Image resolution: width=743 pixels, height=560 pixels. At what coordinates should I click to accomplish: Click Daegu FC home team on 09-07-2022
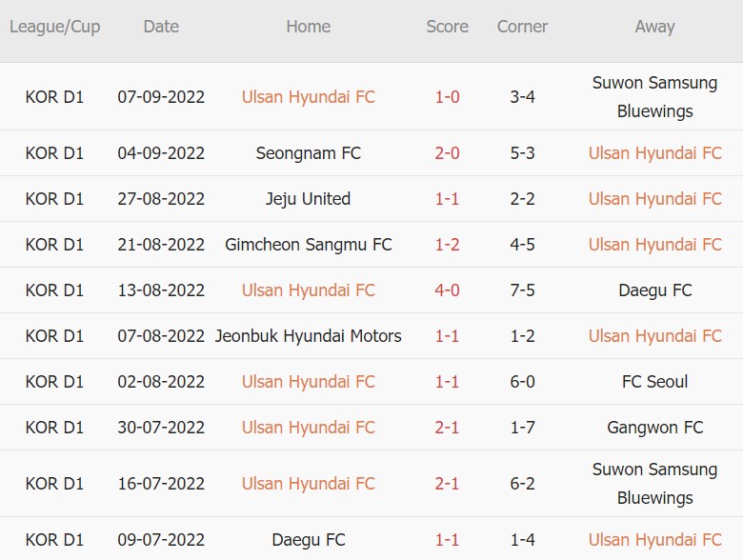point(309,540)
